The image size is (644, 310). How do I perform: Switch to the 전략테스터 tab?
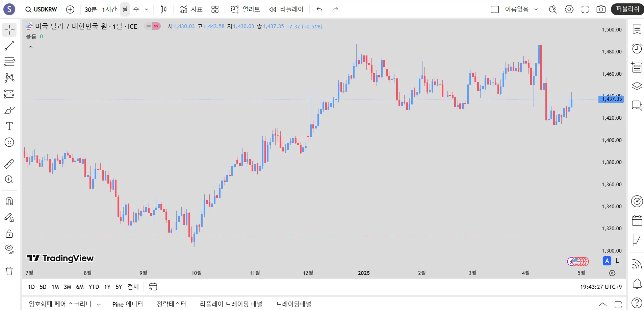click(x=171, y=304)
